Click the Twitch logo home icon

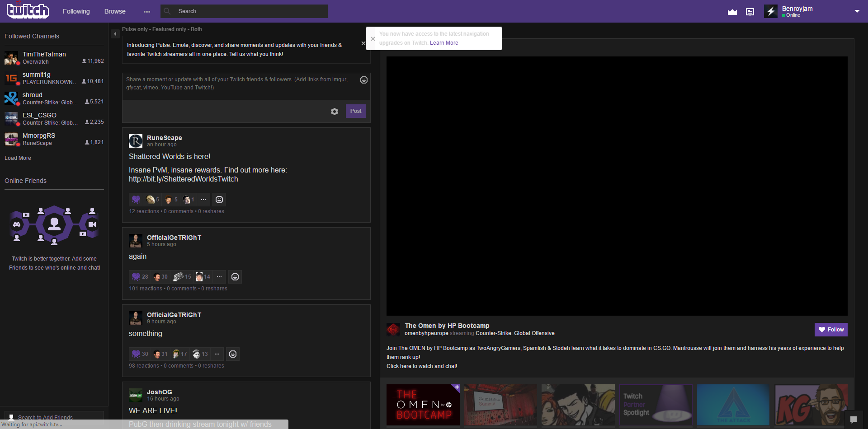[x=28, y=10]
